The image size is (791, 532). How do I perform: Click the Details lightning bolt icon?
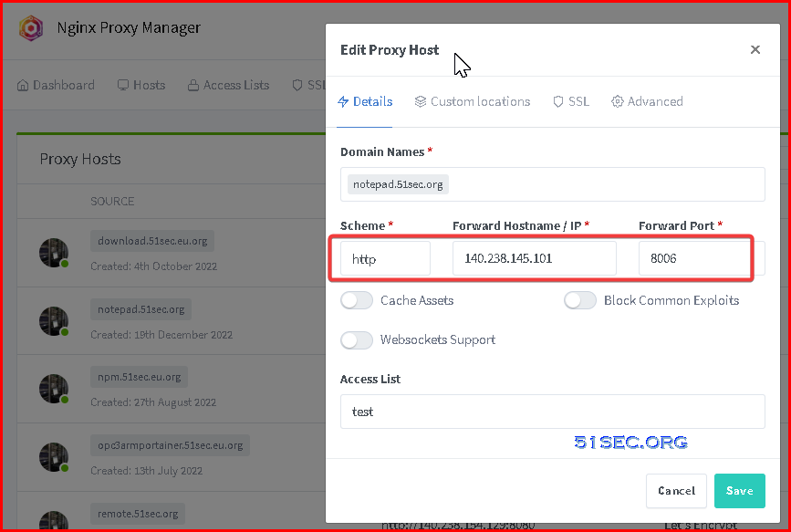[343, 101]
